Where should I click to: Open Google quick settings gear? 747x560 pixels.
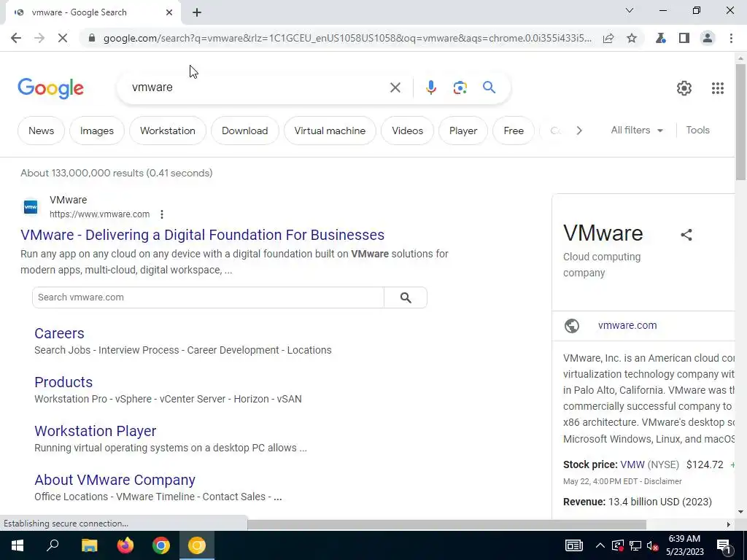tap(684, 88)
